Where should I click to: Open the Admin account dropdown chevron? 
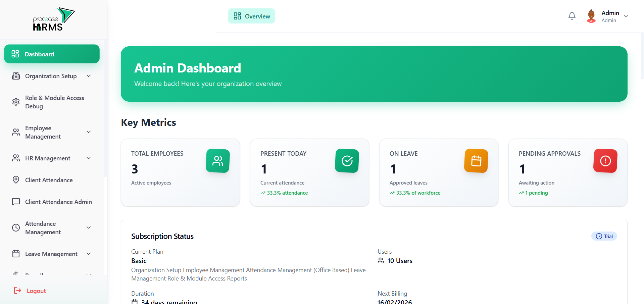(626, 16)
